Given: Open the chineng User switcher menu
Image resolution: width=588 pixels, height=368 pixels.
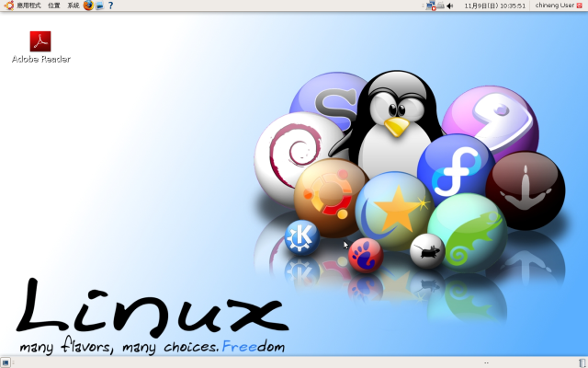Looking at the screenshot, I should tap(555, 6).
